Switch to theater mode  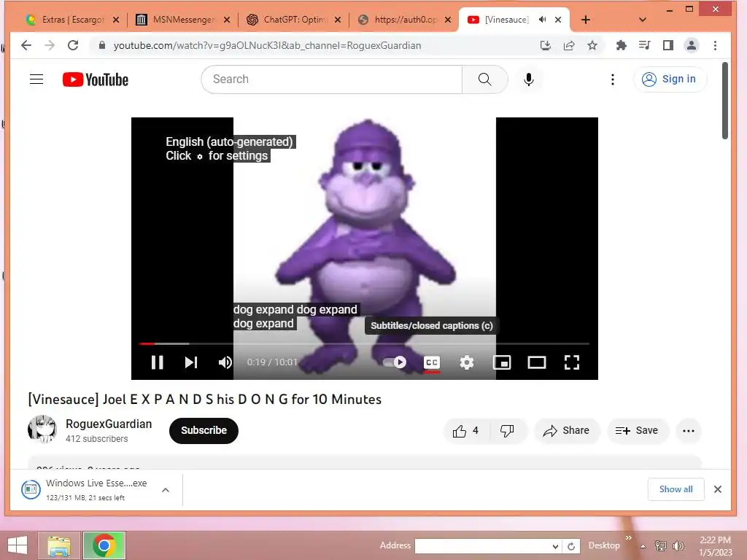point(537,362)
